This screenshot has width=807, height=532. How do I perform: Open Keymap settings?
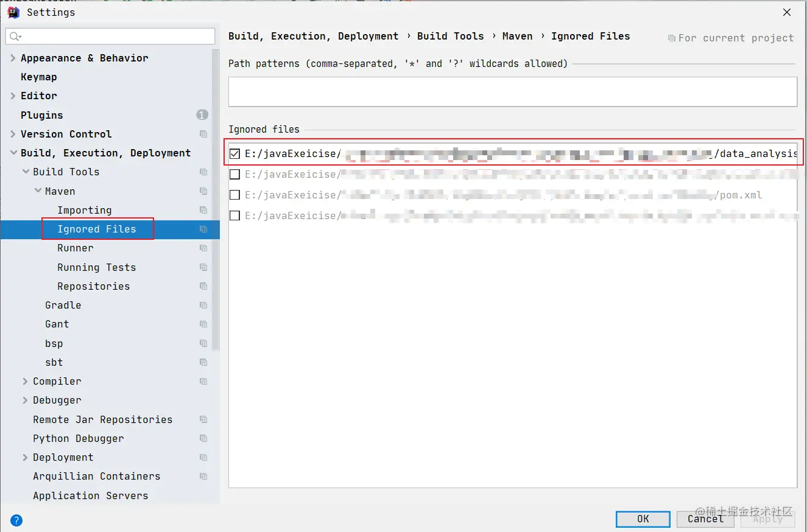click(39, 77)
